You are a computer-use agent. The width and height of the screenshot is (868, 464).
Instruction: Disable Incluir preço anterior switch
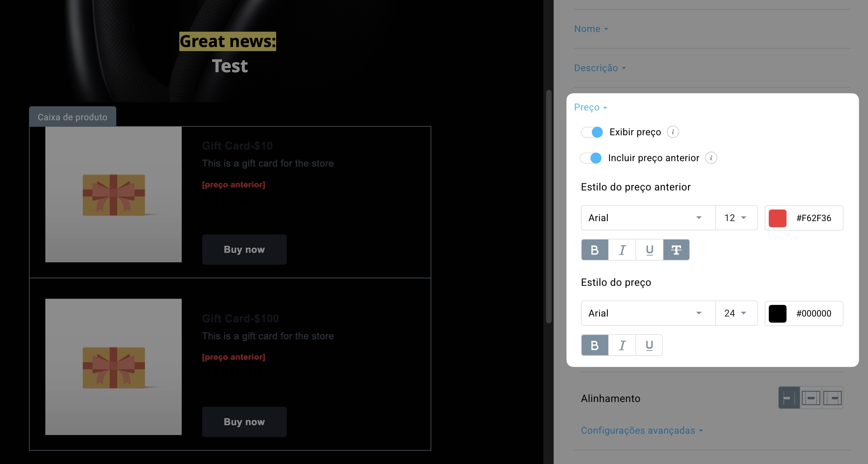click(x=591, y=158)
